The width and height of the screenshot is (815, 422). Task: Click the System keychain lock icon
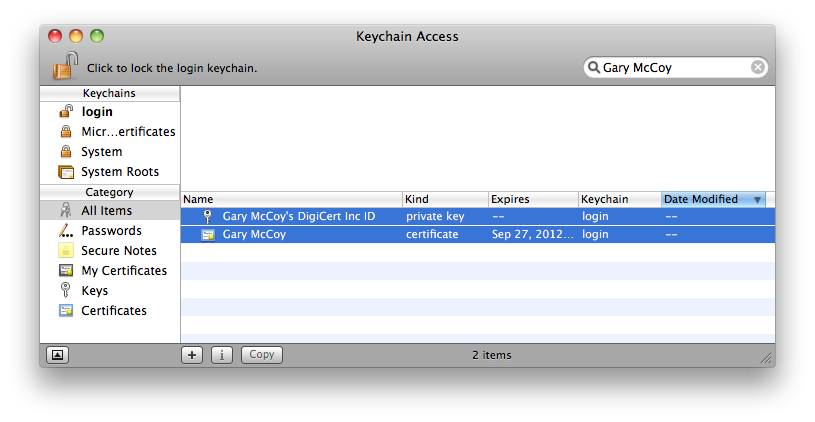pyautogui.click(x=66, y=152)
